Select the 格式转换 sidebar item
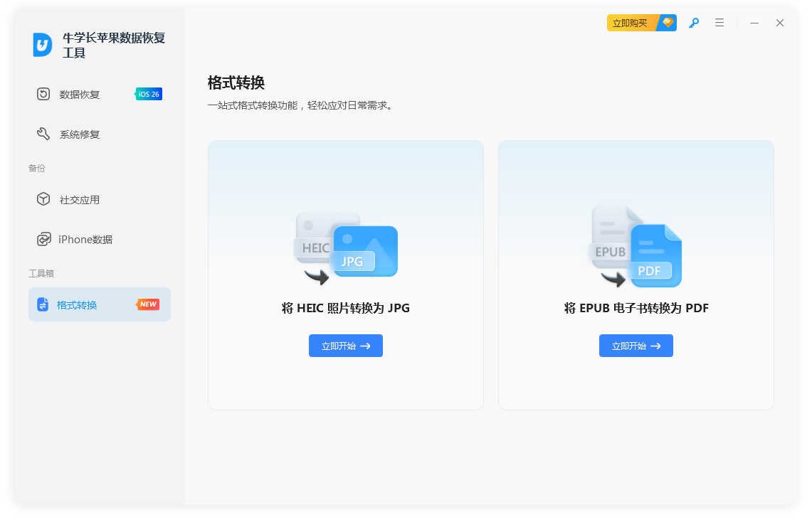This screenshot has width=812, height=527. tap(77, 305)
